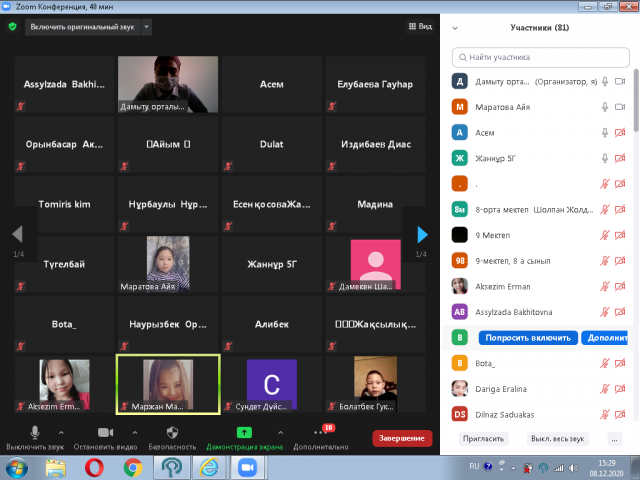Click the Tomiris kim gallery tile
Screen dimensions: 640x480
coord(64,204)
